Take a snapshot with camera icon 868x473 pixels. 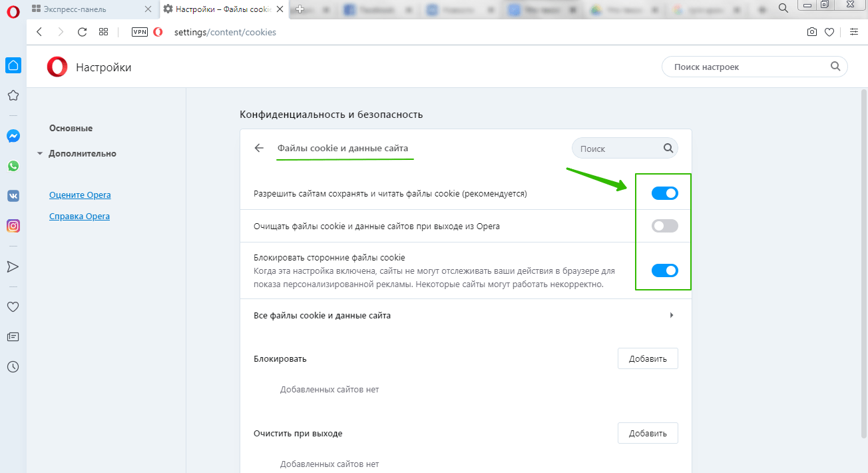[x=811, y=32]
